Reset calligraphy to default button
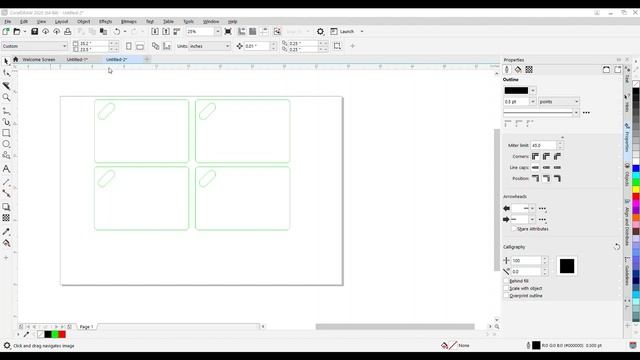The width and height of the screenshot is (640, 360). click(617, 247)
